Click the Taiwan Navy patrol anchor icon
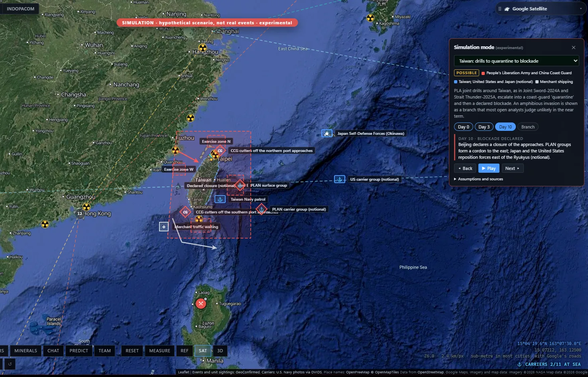This screenshot has height=377, width=588. tap(220, 199)
